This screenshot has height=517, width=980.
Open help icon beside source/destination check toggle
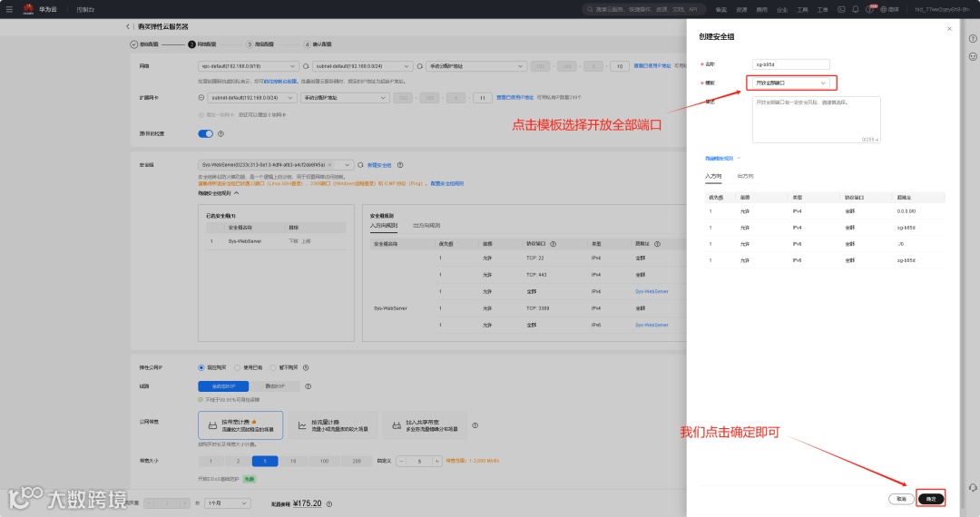pos(220,133)
